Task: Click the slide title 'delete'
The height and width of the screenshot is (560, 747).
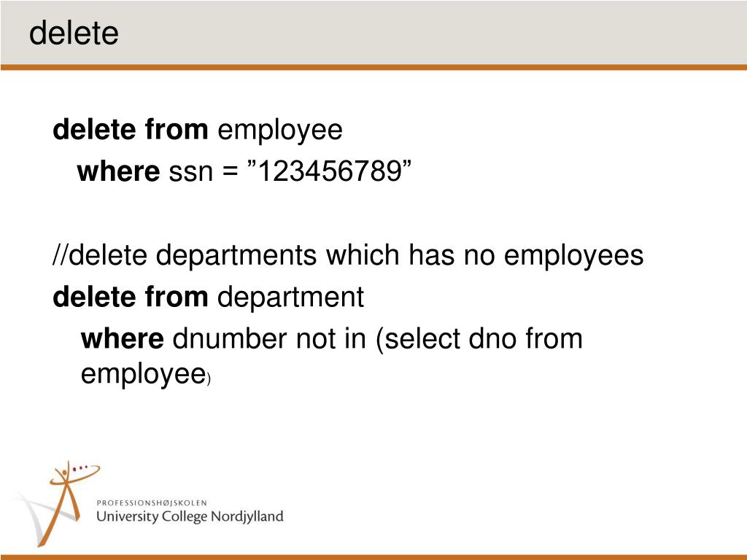Action: tap(74, 33)
